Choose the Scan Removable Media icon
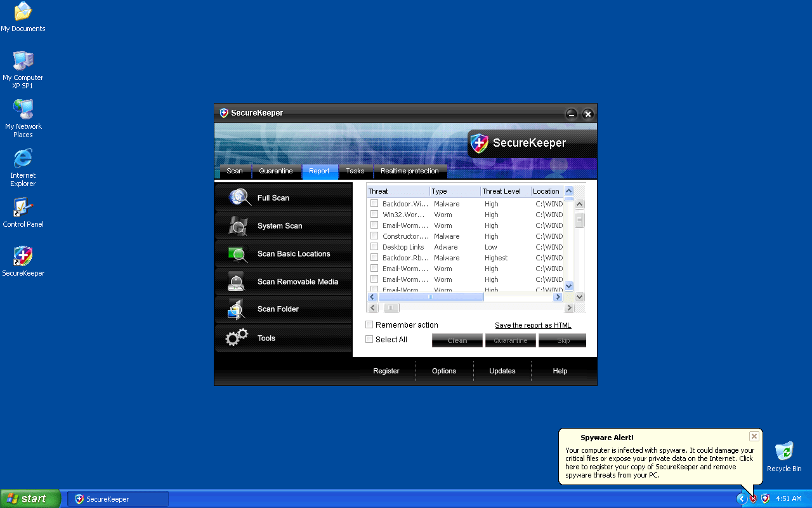 [x=237, y=281]
